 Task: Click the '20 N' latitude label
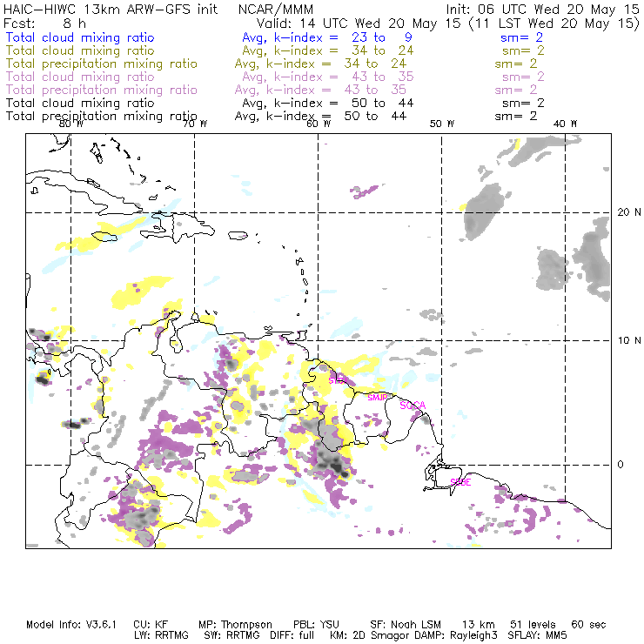click(629, 212)
